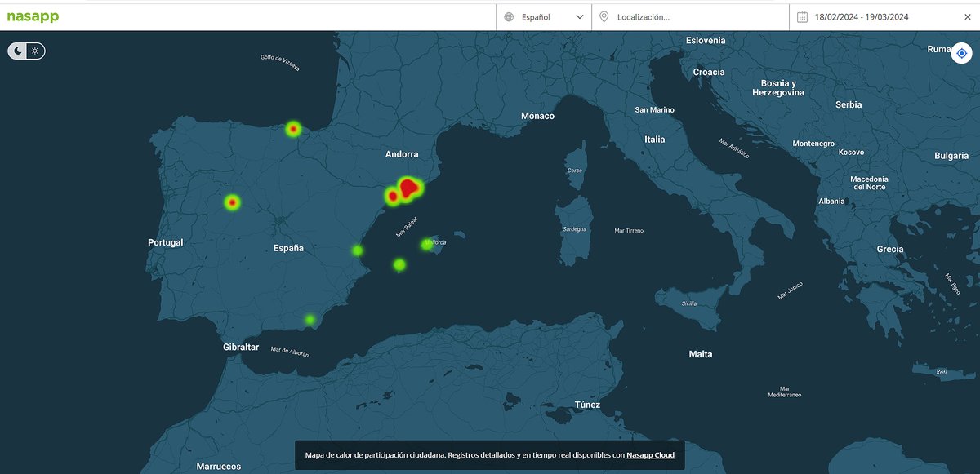Click the Localización search field
The image size is (980, 474).
point(690,16)
